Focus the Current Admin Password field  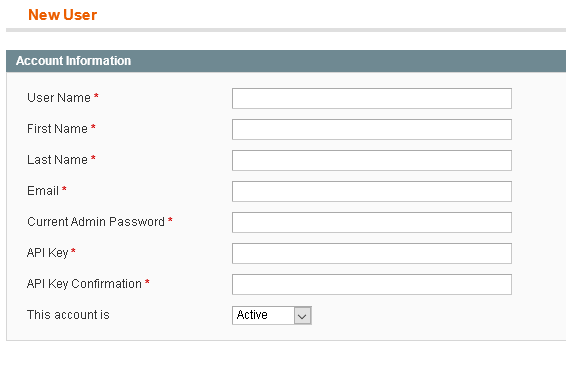[x=372, y=222]
